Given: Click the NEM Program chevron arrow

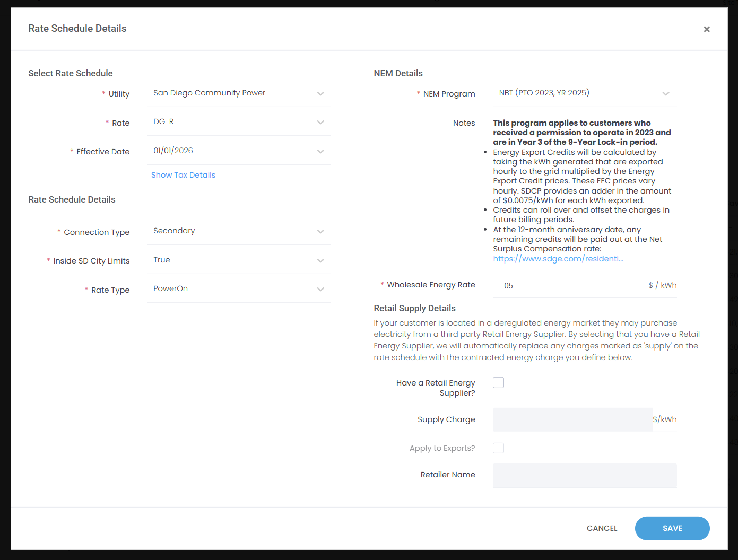Looking at the screenshot, I should pos(666,94).
